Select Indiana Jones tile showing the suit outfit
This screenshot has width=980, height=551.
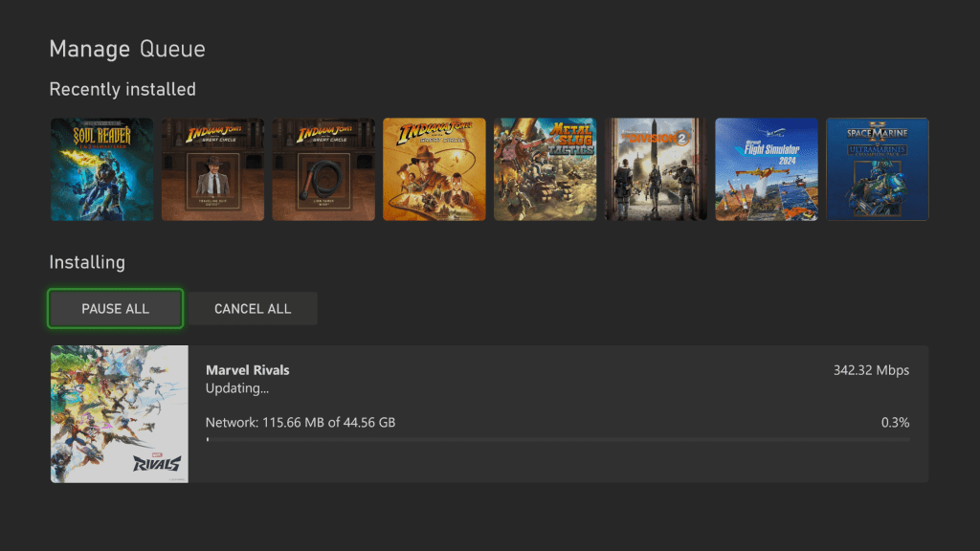[x=212, y=169]
